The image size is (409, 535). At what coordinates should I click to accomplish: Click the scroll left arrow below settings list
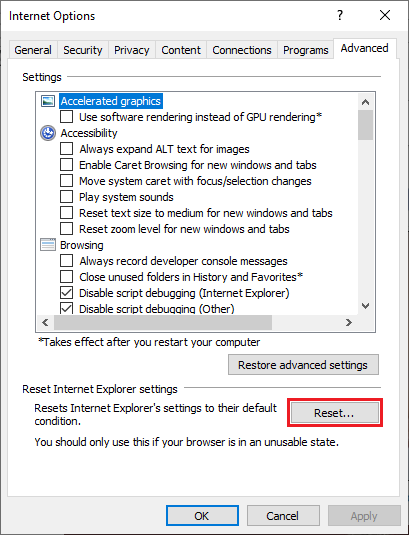coord(45,322)
